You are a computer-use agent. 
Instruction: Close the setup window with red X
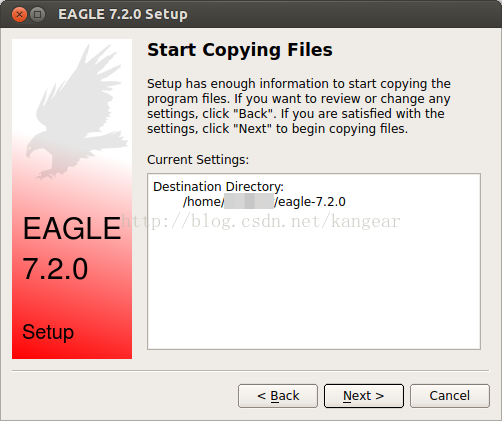click(19, 14)
